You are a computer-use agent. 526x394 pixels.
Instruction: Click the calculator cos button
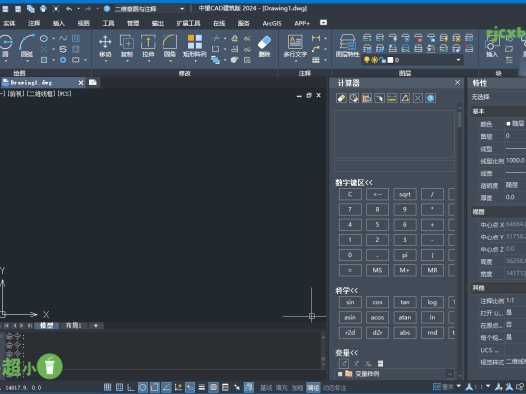(x=377, y=302)
